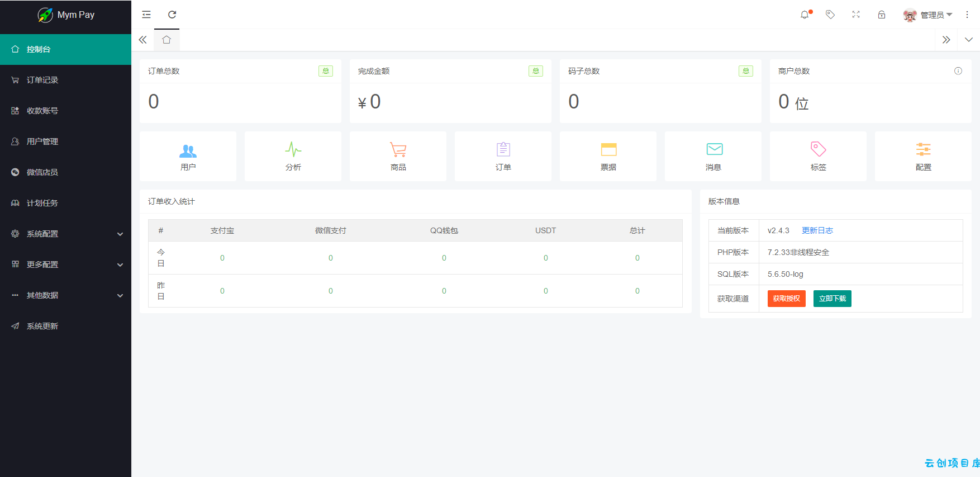This screenshot has height=477, width=980.
Task: Click the 消息 envelope shortcut icon
Action: tap(715, 149)
